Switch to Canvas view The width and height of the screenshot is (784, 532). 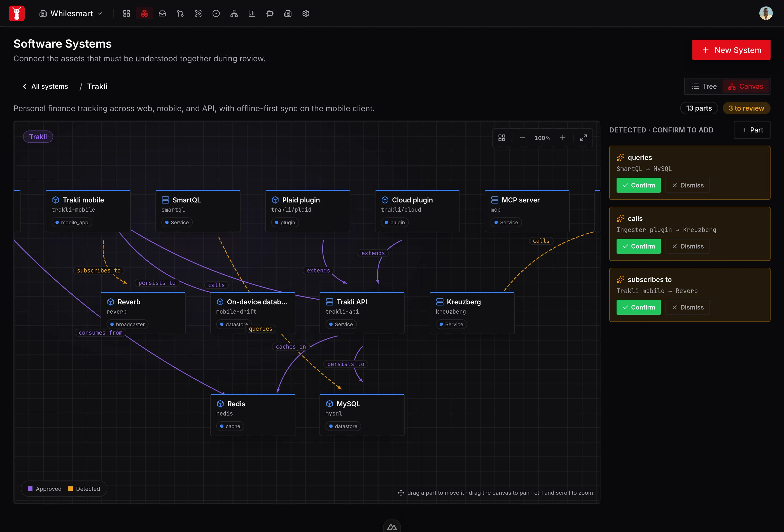click(x=746, y=86)
